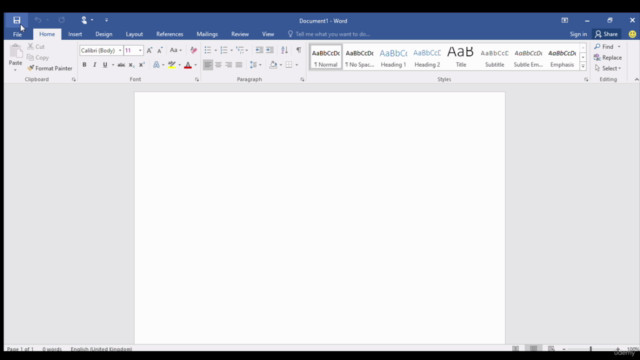Viewport: 640px width, 360px height.
Task: Apply yellow text highlight color
Action: point(172,65)
